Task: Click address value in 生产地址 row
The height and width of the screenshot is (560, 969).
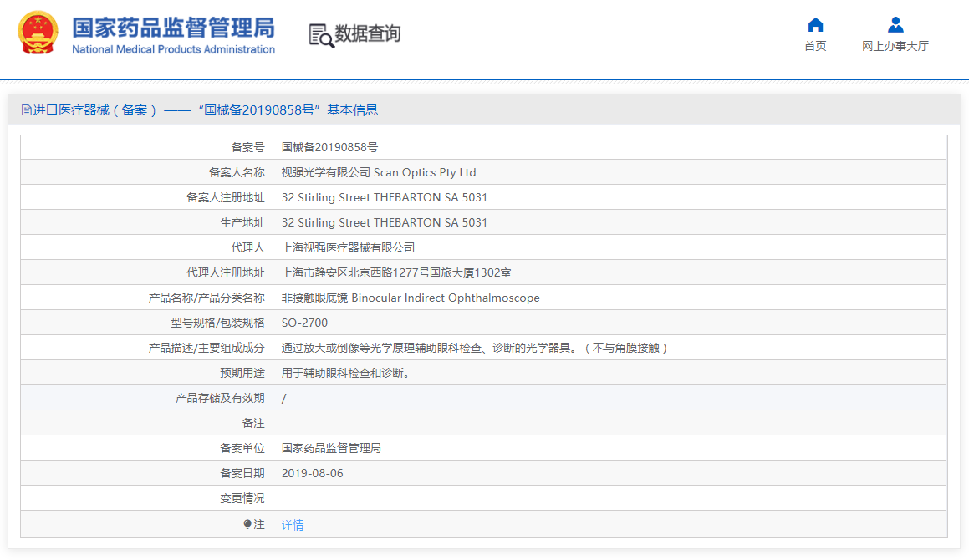Action: pos(385,222)
